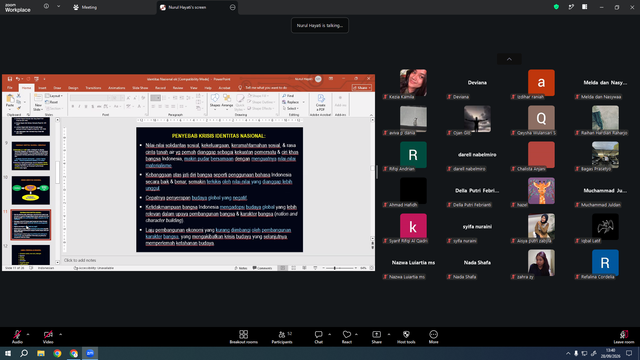Click to add notes field
The height and width of the screenshot is (360, 640).
click(216, 260)
